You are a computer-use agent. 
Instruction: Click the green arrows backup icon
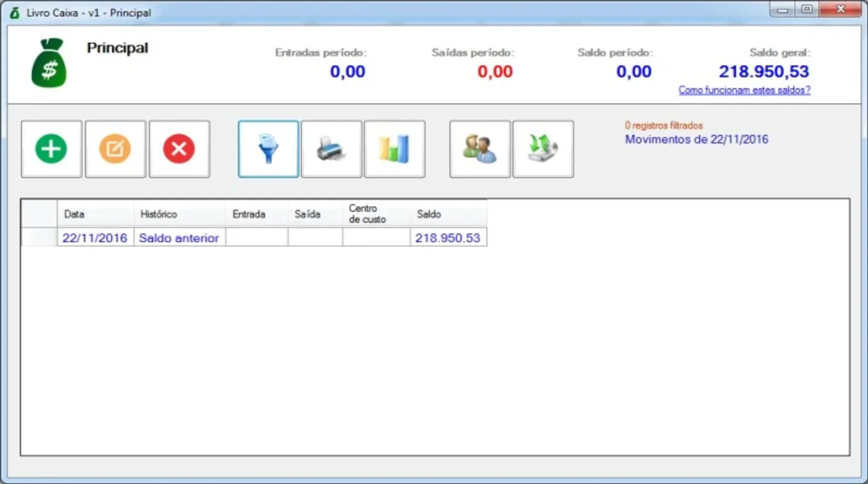click(x=543, y=149)
